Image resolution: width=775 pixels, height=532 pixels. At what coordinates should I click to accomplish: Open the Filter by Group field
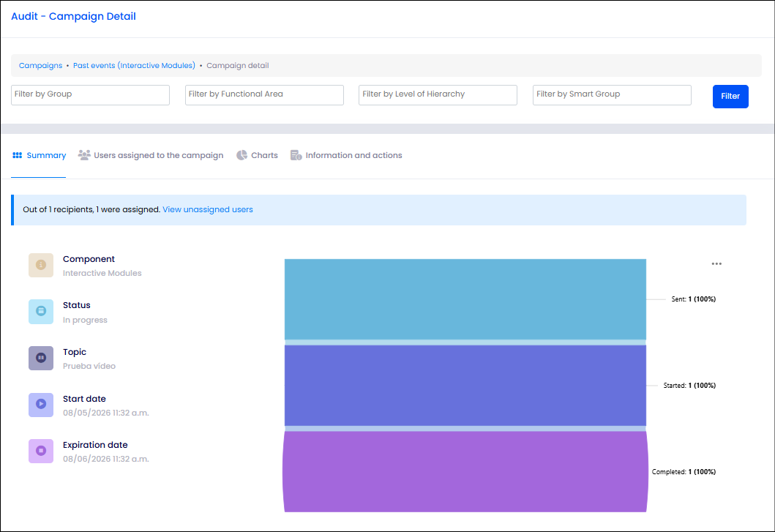point(91,95)
